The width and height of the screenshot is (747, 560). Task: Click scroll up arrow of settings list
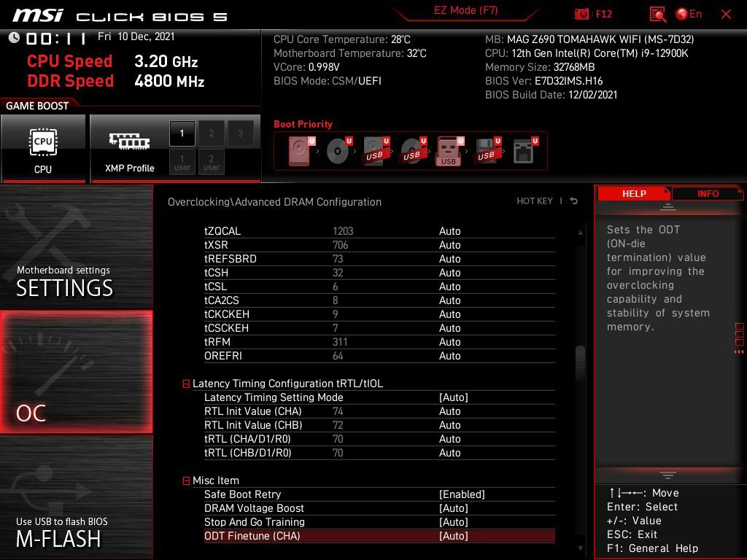click(x=580, y=232)
